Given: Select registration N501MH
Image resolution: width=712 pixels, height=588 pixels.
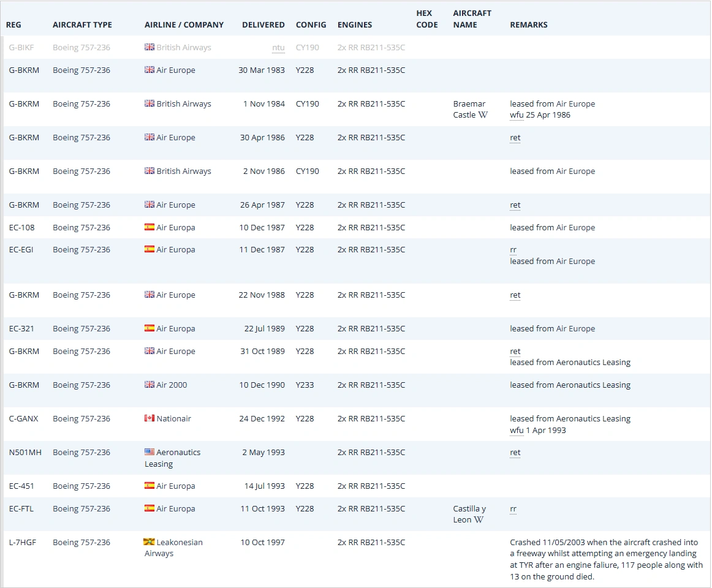Looking at the screenshot, I should pyautogui.click(x=25, y=452).
